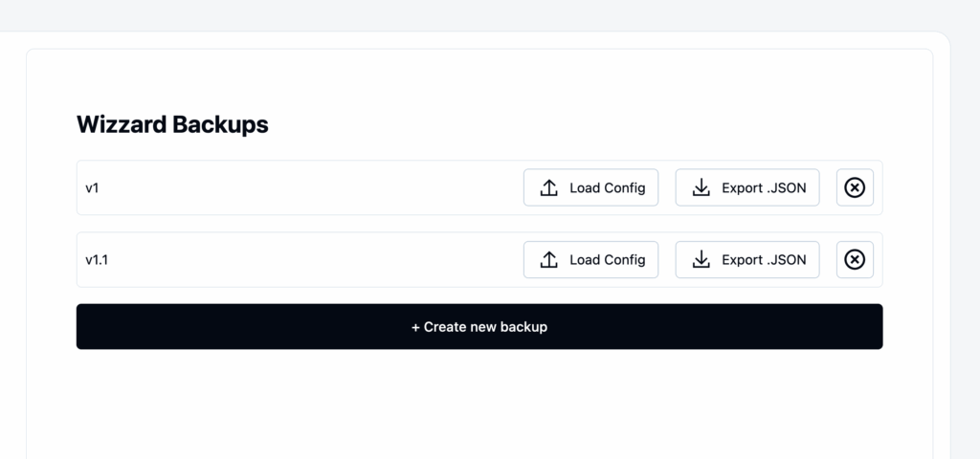Load Config text for the v1.1 backup

click(607, 259)
